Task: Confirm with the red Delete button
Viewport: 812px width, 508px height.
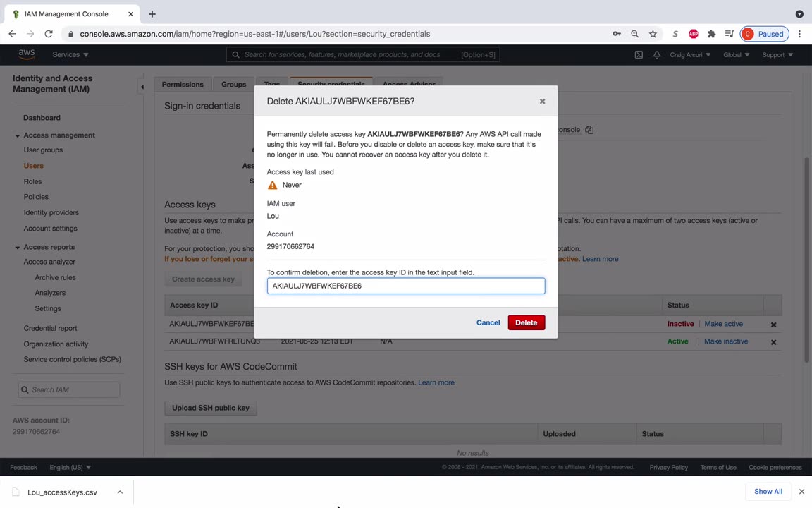Action: (526, 322)
